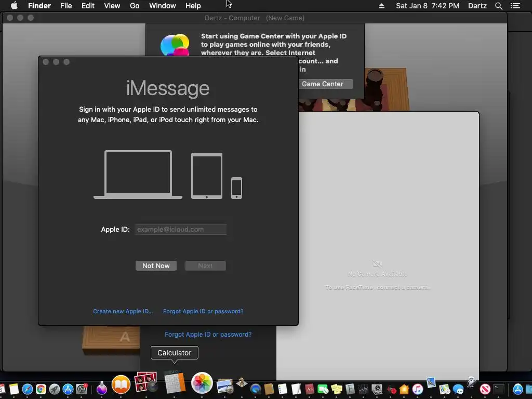This screenshot has width=532, height=399.
Task: Open Maps from the Dock
Action: 445,389
